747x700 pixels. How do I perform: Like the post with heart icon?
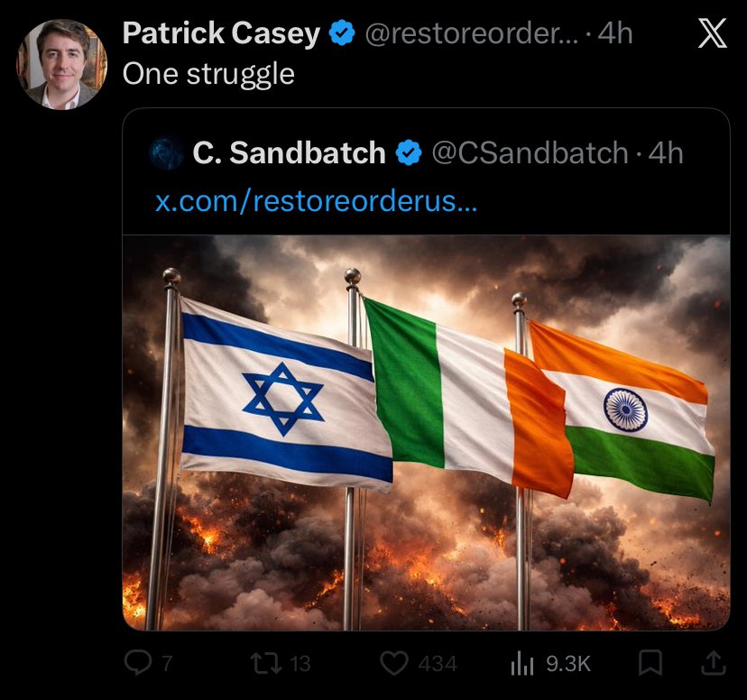pyautogui.click(x=394, y=663)
